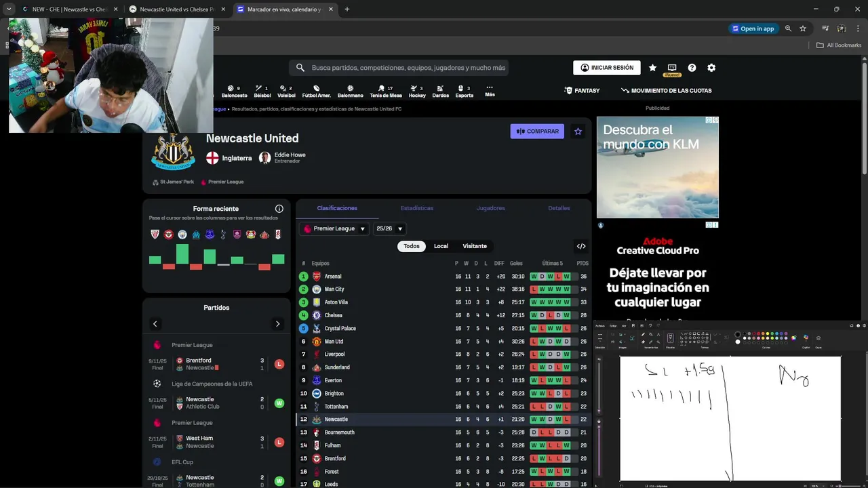Screen dimensions: 868x488
Task: Switch to the Detalles tab
Action: (x=559, y=208)
